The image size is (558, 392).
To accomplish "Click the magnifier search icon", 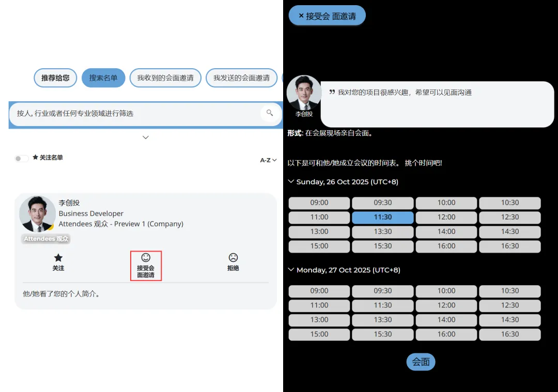I will pos(270,113).
